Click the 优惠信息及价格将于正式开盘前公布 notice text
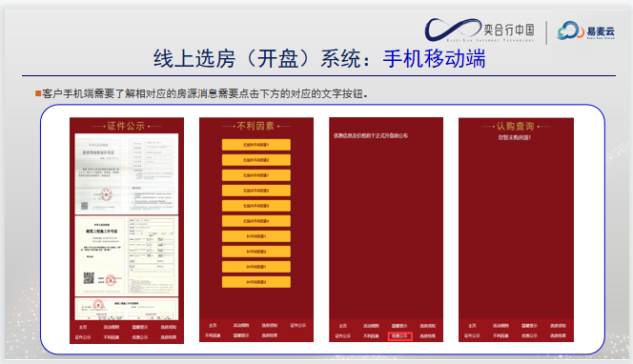The width and height of the screenshot is (633, 364). (x=371, y=135)
